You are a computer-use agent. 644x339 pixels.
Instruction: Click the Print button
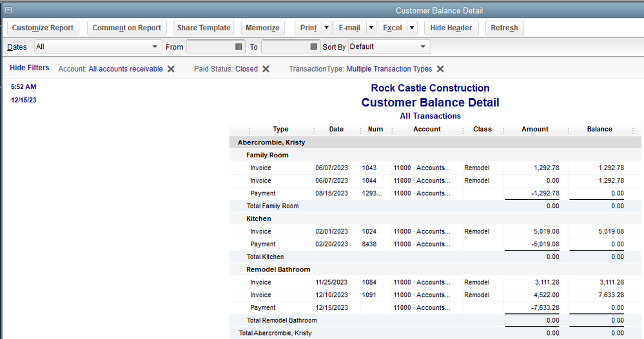pyautogui.click(x=308, y=28)
